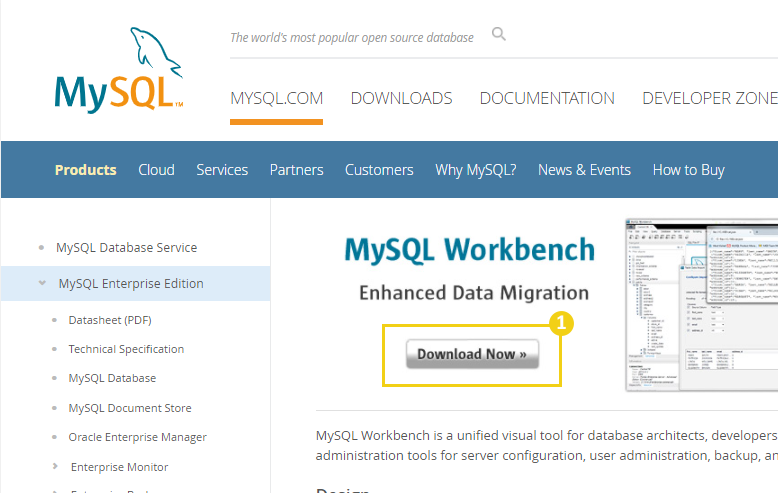Click the search magnifier icon

coord(499,35)
